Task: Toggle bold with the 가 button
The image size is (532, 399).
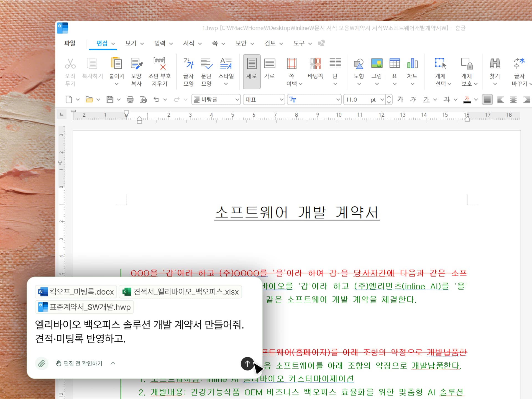Action: (400, 100)
